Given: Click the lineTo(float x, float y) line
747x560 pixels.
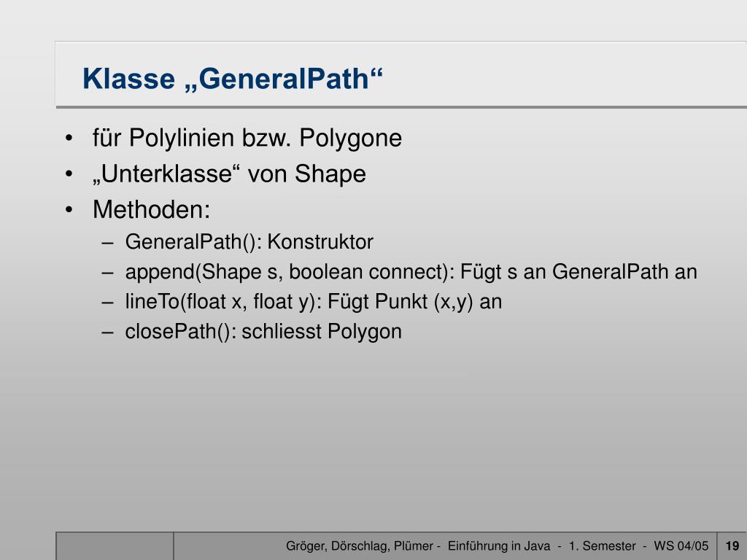Looking at the screenshot, I should click(x=314, y=302).
